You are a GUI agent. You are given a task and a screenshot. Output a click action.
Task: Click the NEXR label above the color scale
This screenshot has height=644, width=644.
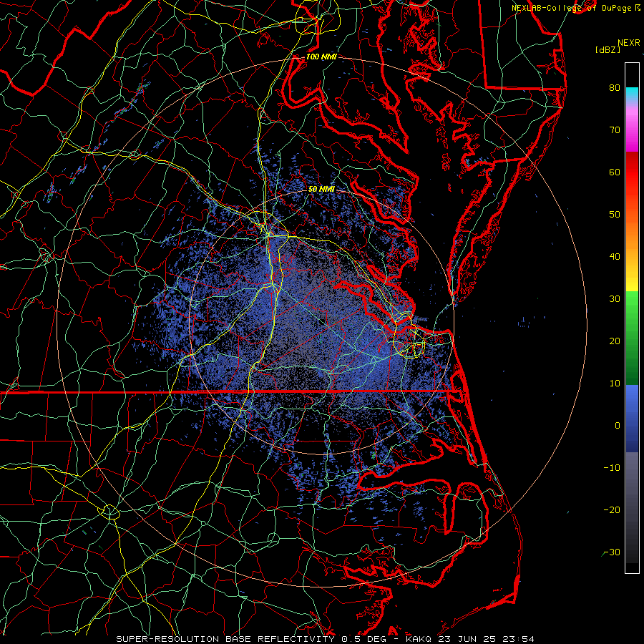pyautogui.click(x=628, y=43)
